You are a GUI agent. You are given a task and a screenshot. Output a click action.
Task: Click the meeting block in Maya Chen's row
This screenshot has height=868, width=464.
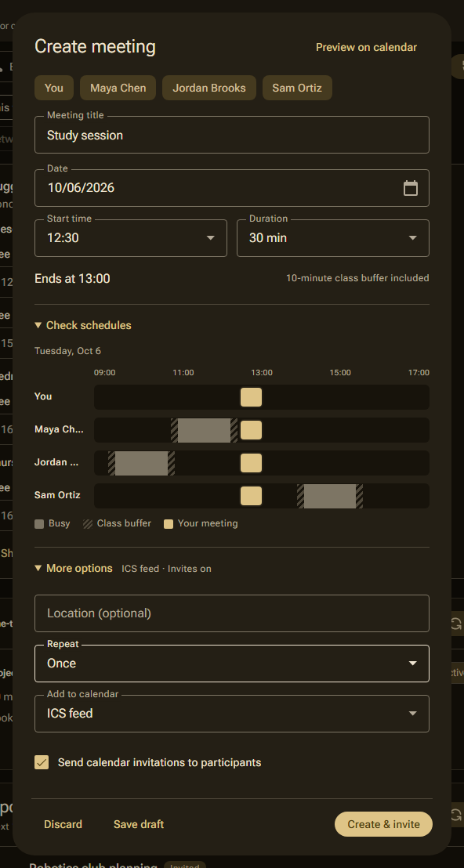pyautogui.click(x=252, y=430)
